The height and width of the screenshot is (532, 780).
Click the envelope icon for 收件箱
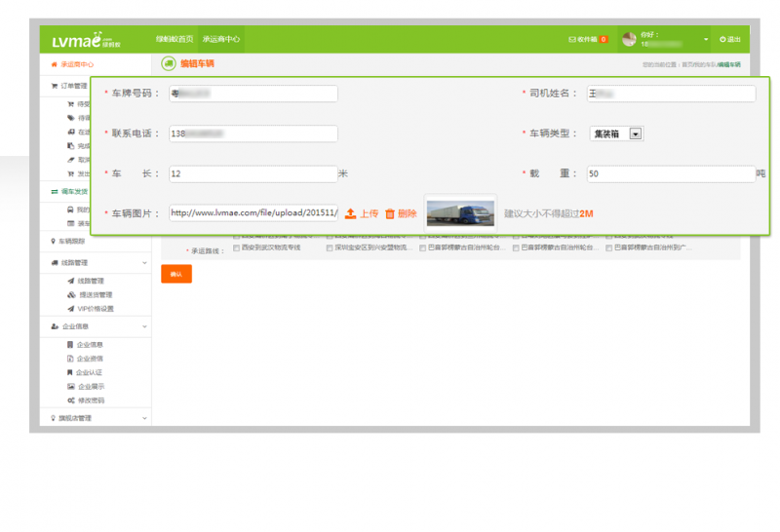[x=572, y=39]
